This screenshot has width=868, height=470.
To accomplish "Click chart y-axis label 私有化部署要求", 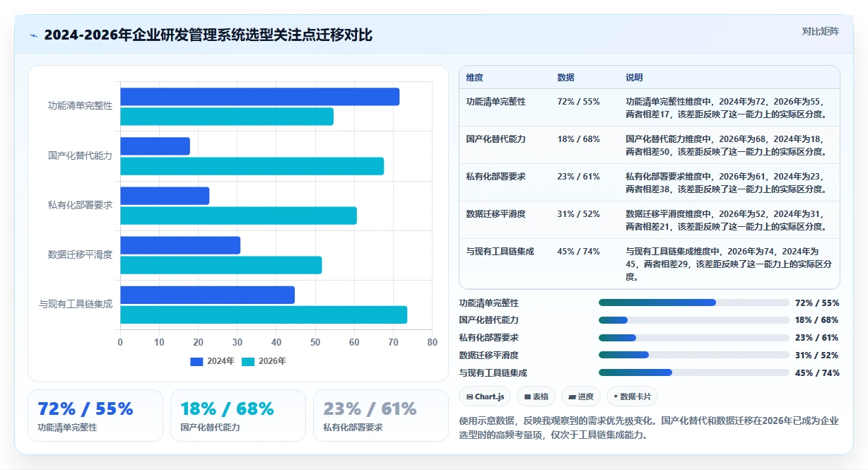I will pyautogui.click(x=80, y=205).
